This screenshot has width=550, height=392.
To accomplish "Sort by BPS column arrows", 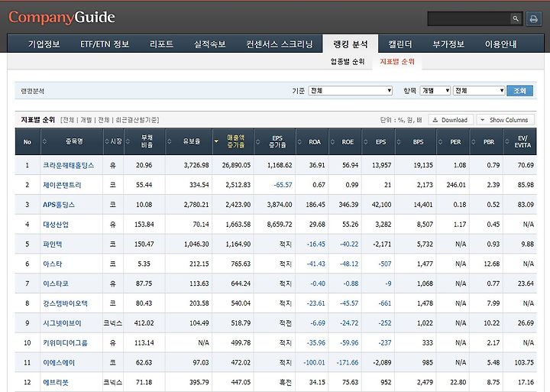I will point(399,142).
